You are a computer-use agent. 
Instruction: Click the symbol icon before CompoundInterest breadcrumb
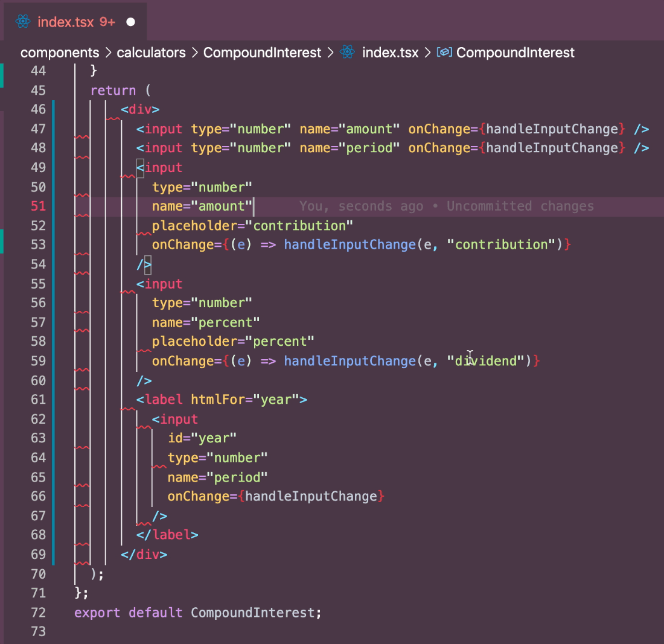[x=444, y=52]
